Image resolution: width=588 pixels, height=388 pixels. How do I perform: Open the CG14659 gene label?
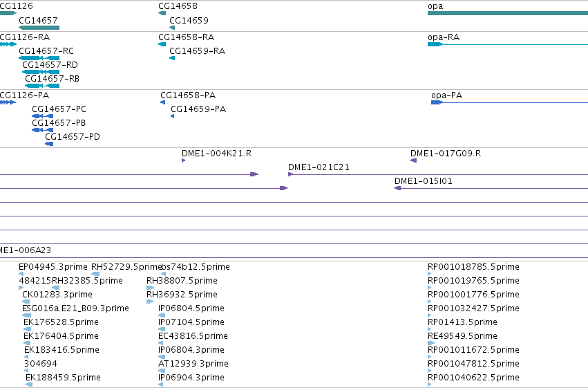click(x=189, y=20)
